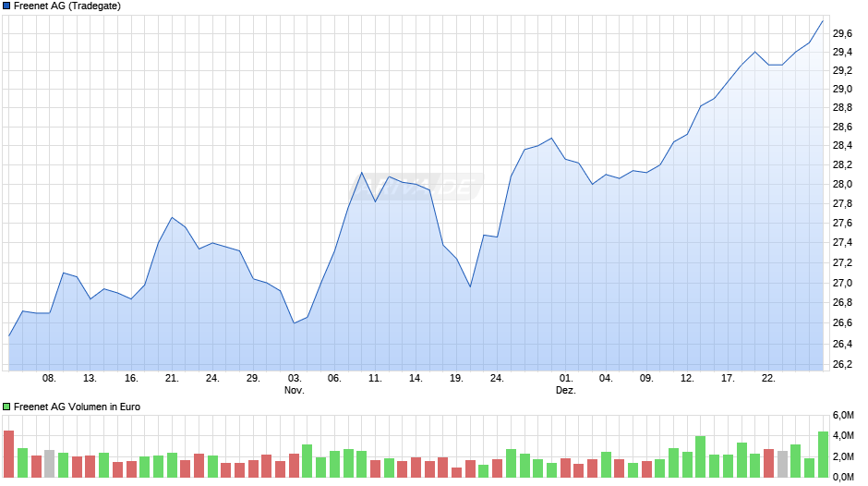
Task: Click the 27,8 price axis label
Action: (x=842, y=204)
